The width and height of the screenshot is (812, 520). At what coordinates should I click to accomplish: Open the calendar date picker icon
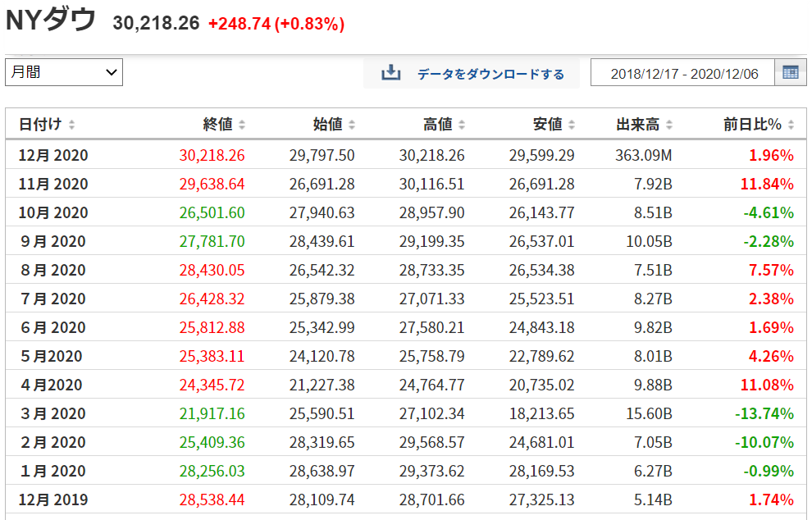coord(790,72)
